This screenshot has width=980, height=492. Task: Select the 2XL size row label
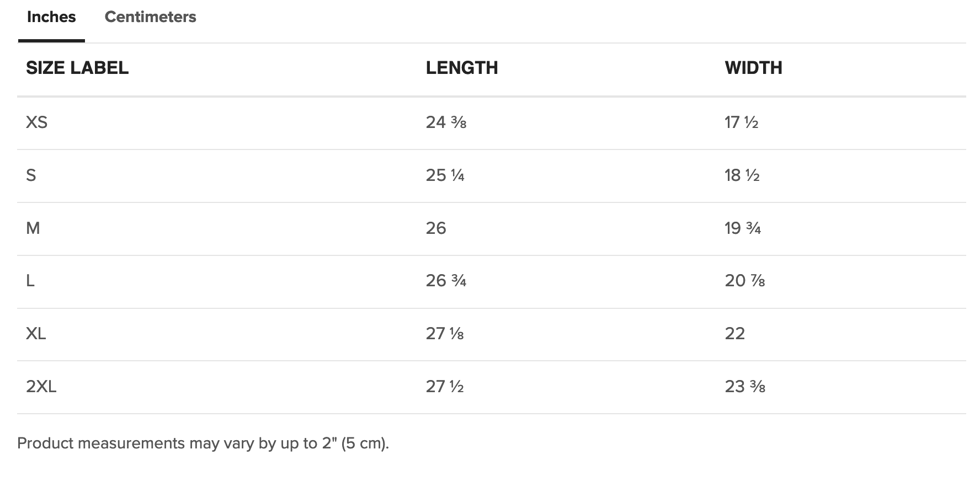41,387
